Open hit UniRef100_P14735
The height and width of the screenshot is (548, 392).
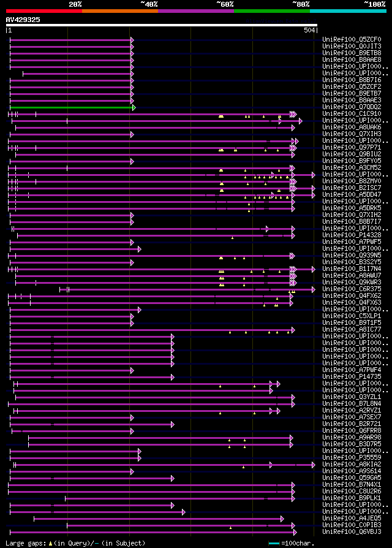click(x=352, y=377)
